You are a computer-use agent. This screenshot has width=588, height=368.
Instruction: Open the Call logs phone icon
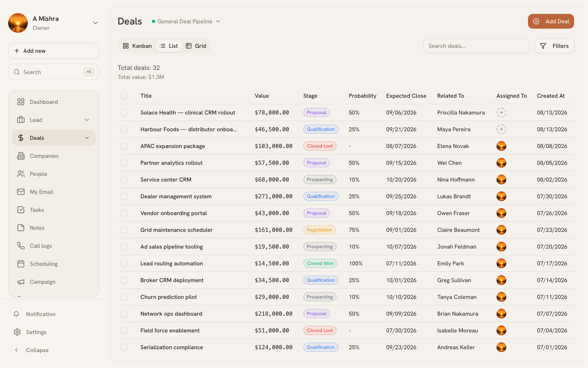21,246
